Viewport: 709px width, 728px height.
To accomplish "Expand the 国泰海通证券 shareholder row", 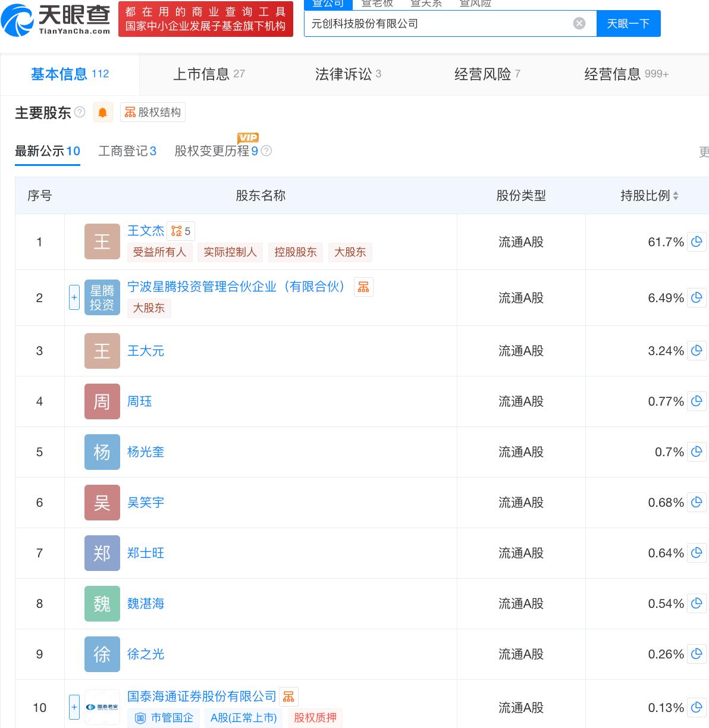I will (74, 707).
